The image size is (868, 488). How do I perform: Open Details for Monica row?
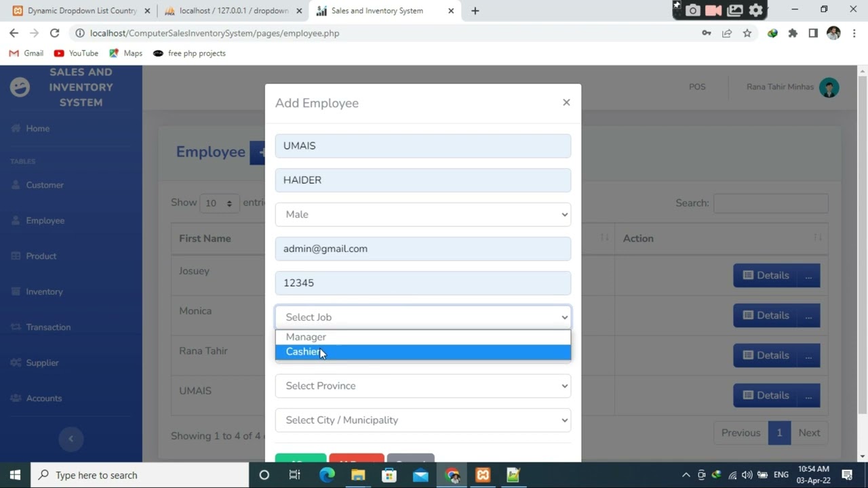[x=766, y=315]
